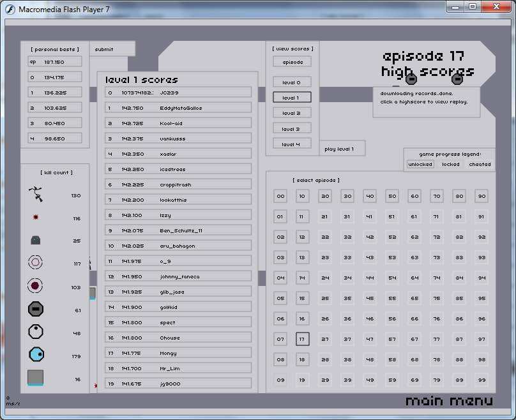View the golfkid highscore replay
Viewport: 516px width, 420px height.
coord(178,307)
